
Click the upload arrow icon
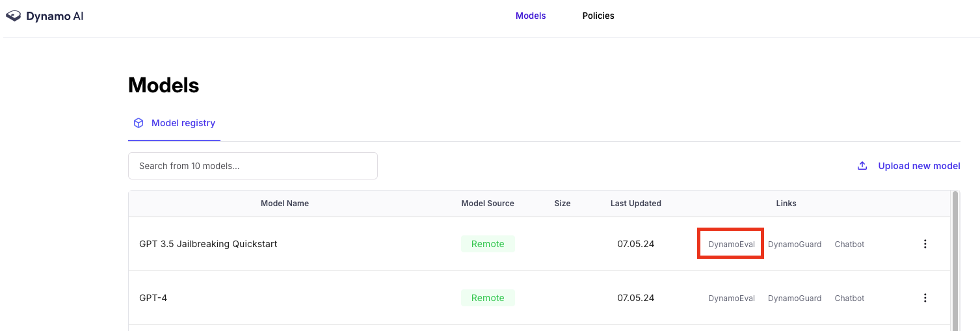862,166
